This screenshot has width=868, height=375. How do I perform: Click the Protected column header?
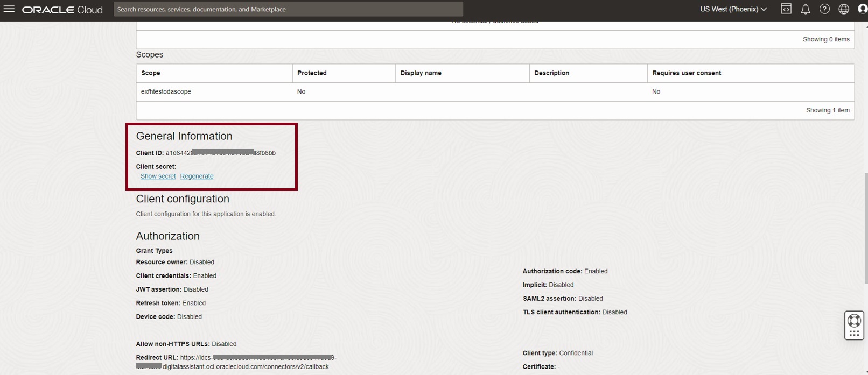(x=312, y=73)
